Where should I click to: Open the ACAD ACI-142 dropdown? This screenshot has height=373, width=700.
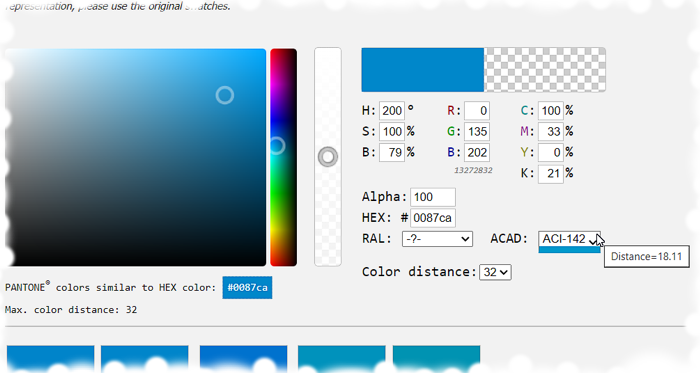pos(569,239)
